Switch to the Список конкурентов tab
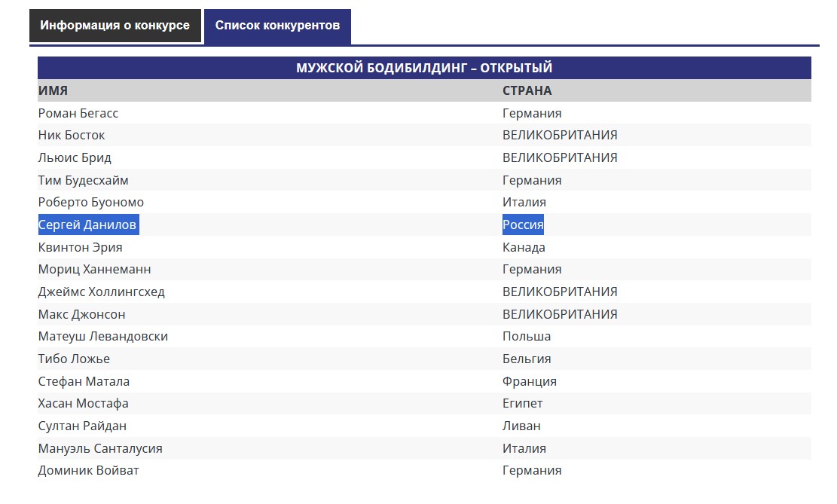The width and height of the screenshot is (837, 504). click(x=277, y=26)
